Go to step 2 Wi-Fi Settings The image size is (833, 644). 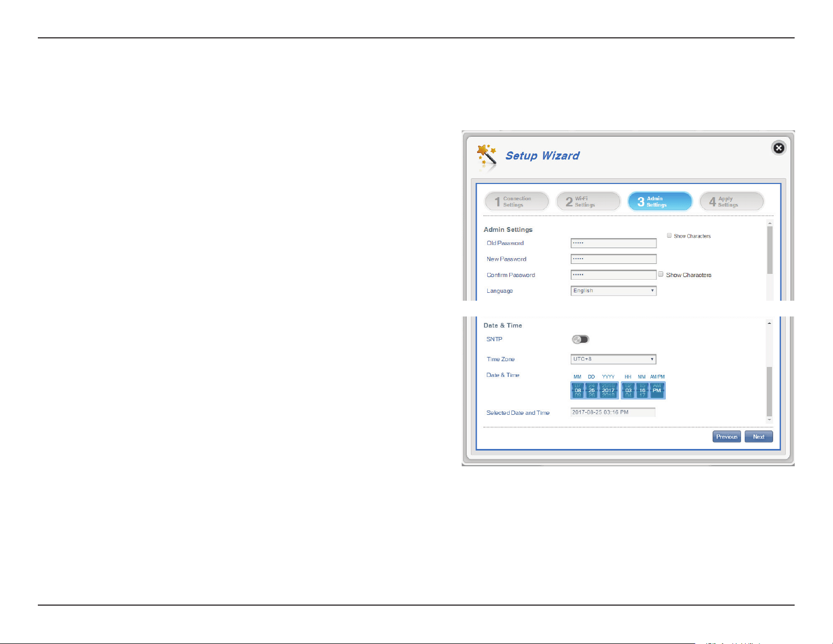pyautogui.click(x=589, y=201)
